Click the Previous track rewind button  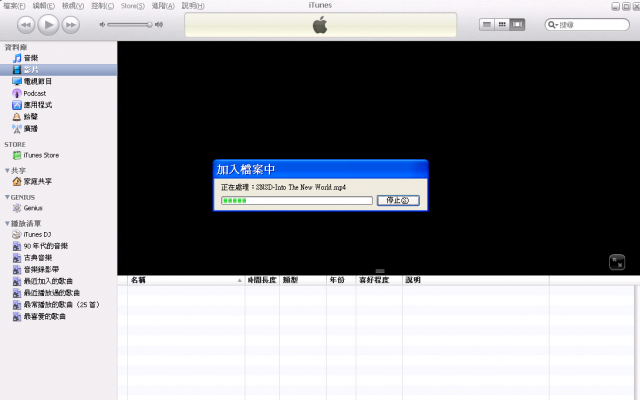click(x=26, y=25)
